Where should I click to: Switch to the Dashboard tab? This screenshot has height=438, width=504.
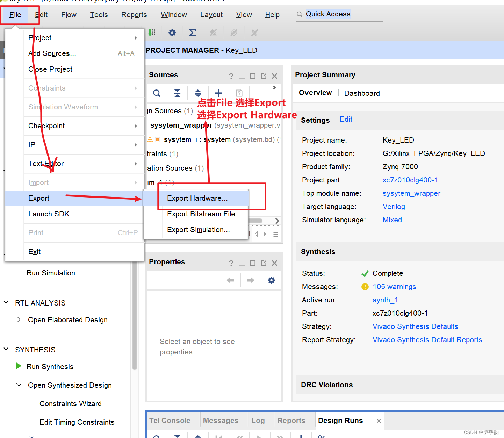[x=362, y=93]
